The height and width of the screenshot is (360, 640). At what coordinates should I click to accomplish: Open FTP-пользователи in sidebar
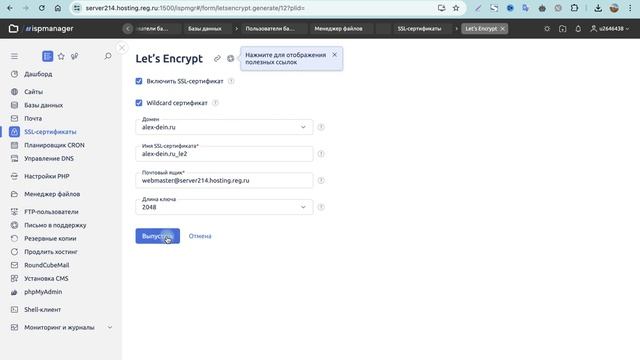click(x=51, y=212)
